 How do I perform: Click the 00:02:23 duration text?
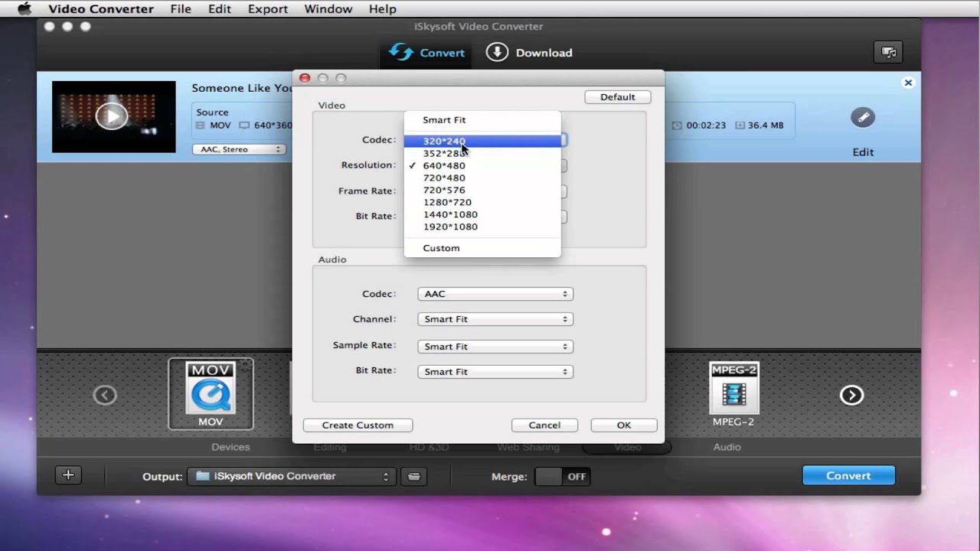click(706, 126)
